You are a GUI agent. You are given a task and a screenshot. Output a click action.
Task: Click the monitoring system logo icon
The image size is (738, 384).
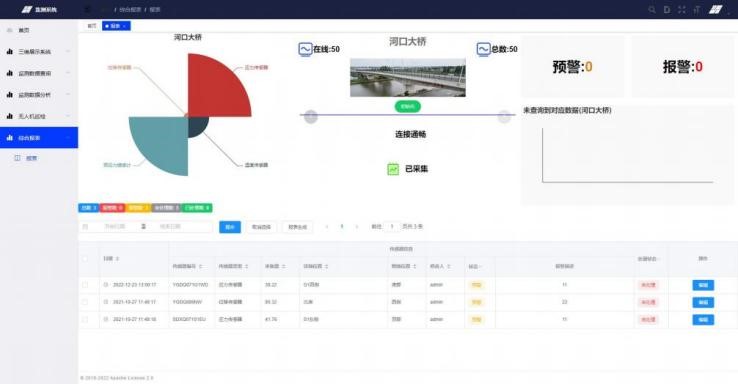(27, 9)
